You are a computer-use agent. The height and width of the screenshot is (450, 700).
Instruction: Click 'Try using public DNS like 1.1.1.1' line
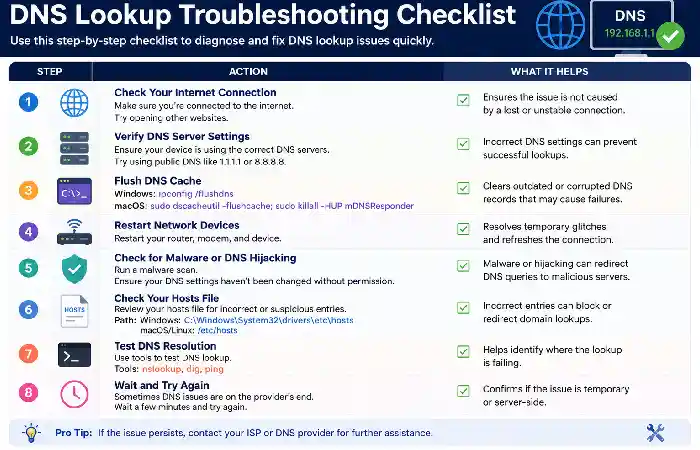200,162
